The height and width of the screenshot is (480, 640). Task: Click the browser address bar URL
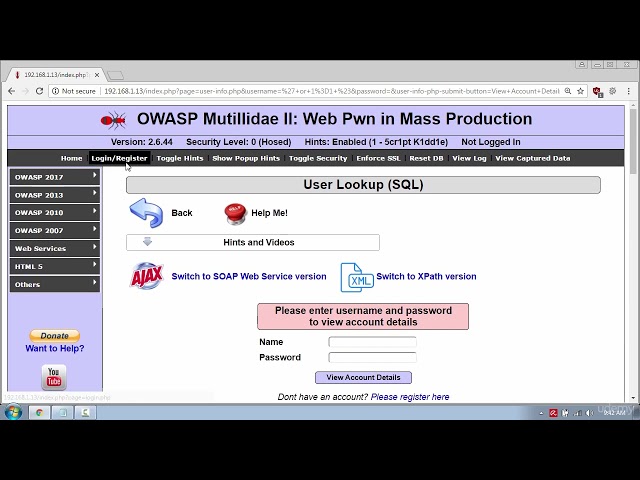point(331,91)
